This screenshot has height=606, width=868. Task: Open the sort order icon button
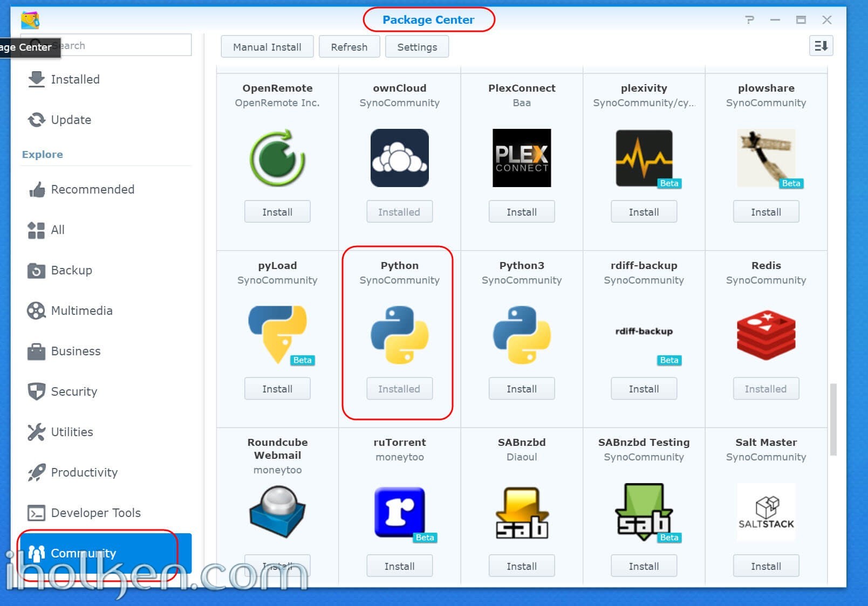tap(821, 46)
